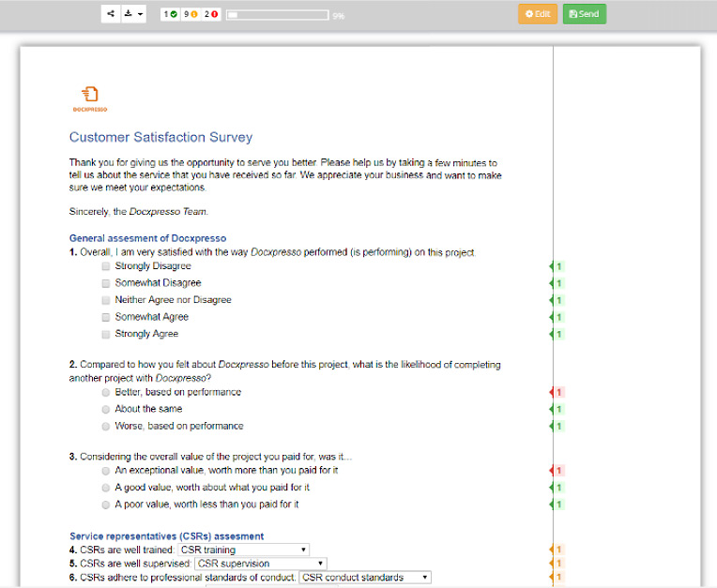Open the CSR training dropdown

point(243,550)
